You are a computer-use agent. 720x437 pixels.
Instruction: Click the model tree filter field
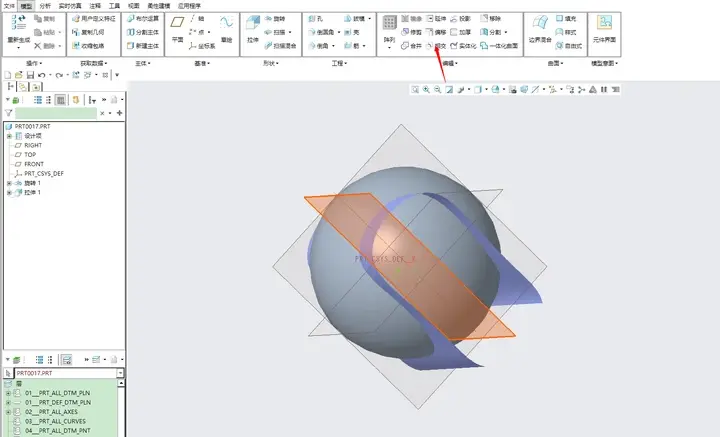pyautogui.click(x=56, y=113)
